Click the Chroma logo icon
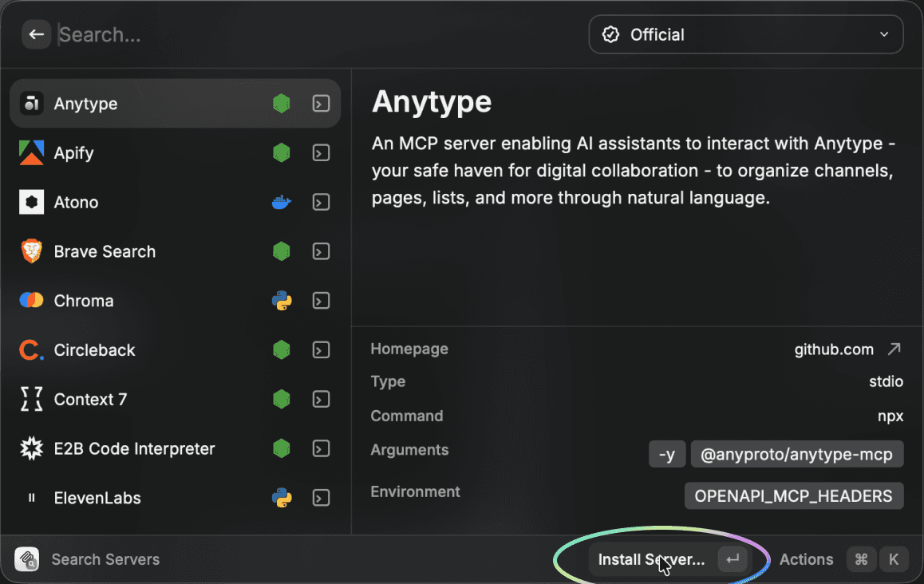This screenshot has width=924, height=584. click(32, 301)
